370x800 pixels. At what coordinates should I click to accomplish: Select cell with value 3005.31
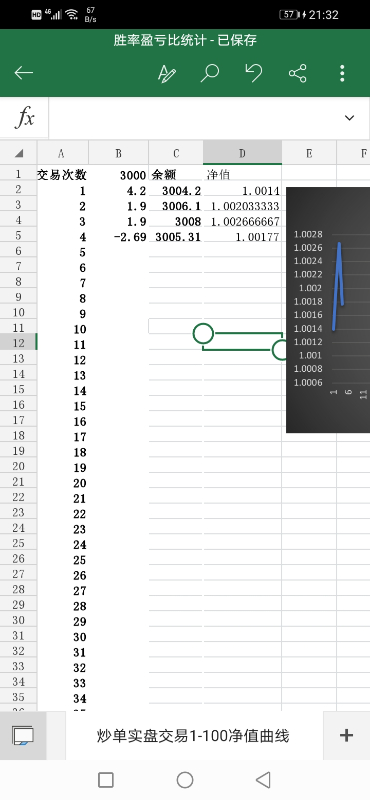click(x=176, y=237)
